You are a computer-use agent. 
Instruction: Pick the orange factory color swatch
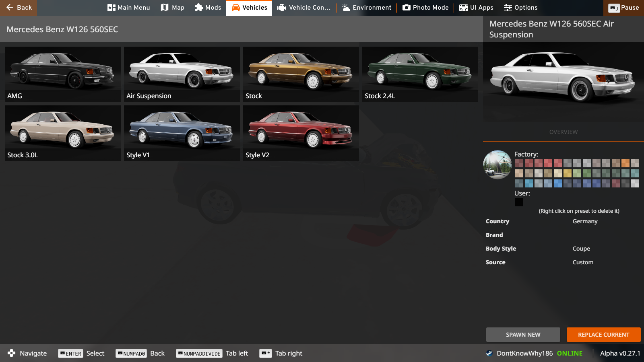click(625, 163)
